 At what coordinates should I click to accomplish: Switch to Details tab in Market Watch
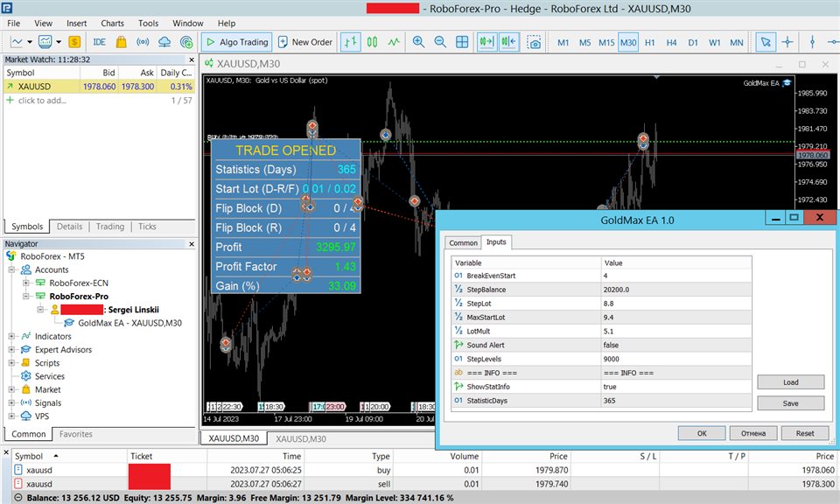pyautogui.click(x=70, y=227)
